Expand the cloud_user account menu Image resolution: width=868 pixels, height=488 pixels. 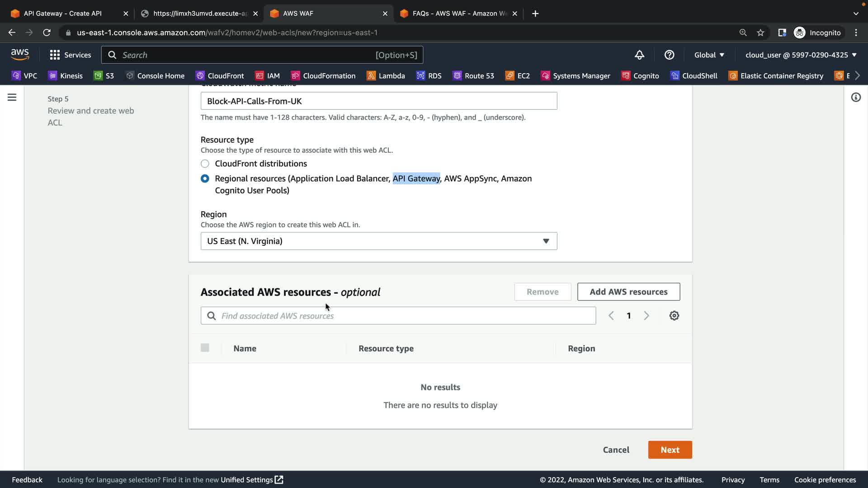tap(801, 55)
